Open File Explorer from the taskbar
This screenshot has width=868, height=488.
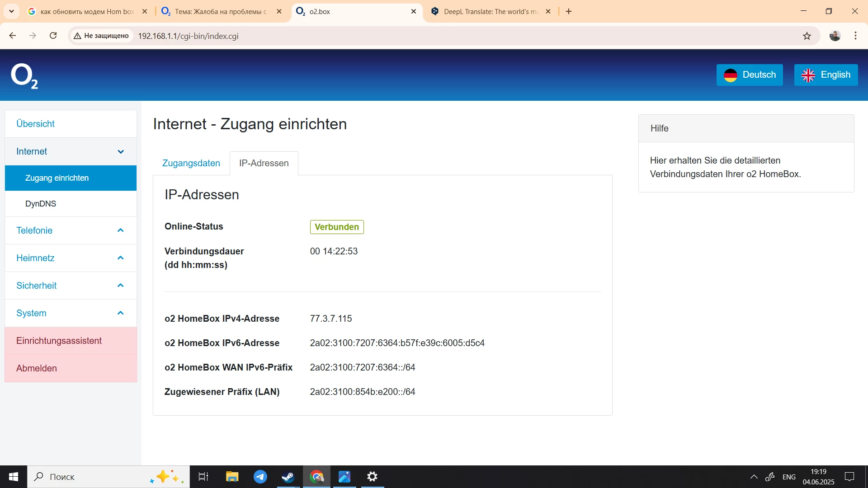[x=232, y=477]
